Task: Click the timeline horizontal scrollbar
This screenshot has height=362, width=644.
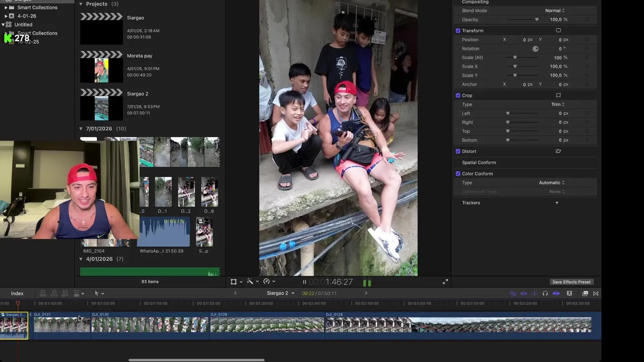Action: pos(196,360)
